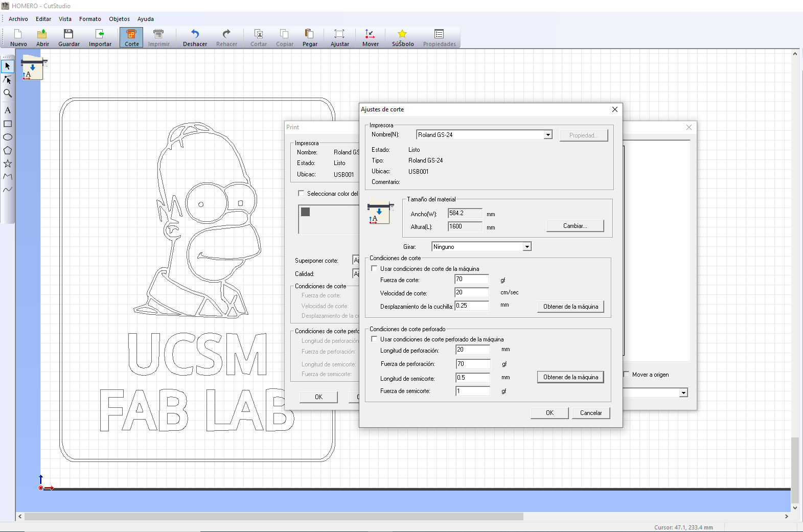Click the Longitud de perforación field

point(473,350)
